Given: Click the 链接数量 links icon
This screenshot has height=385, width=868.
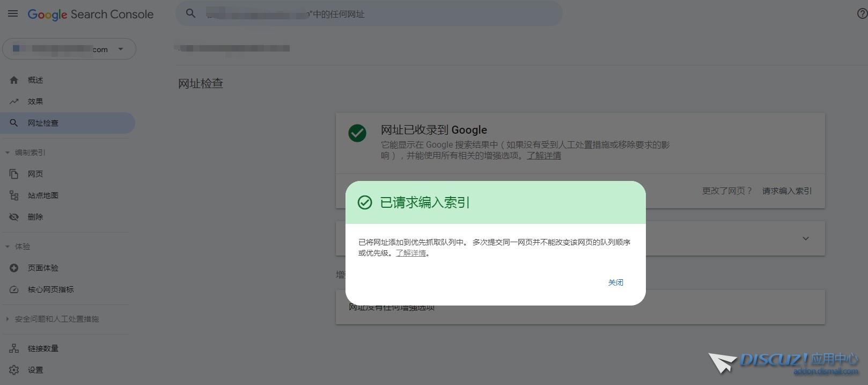Looking at the screenshot, I should (x=14, y=348).
